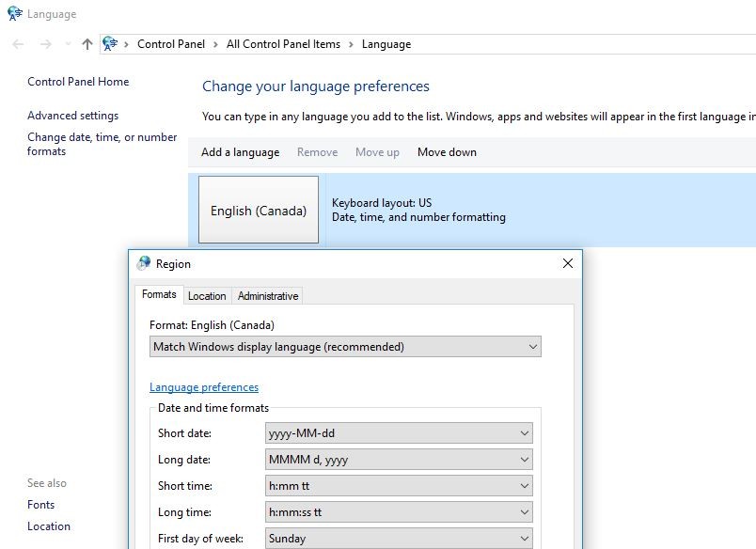The image size is (756, 549).
Task: Expand the Long date format dropdown
Action: pyautogui.click(x=400, y=460)
